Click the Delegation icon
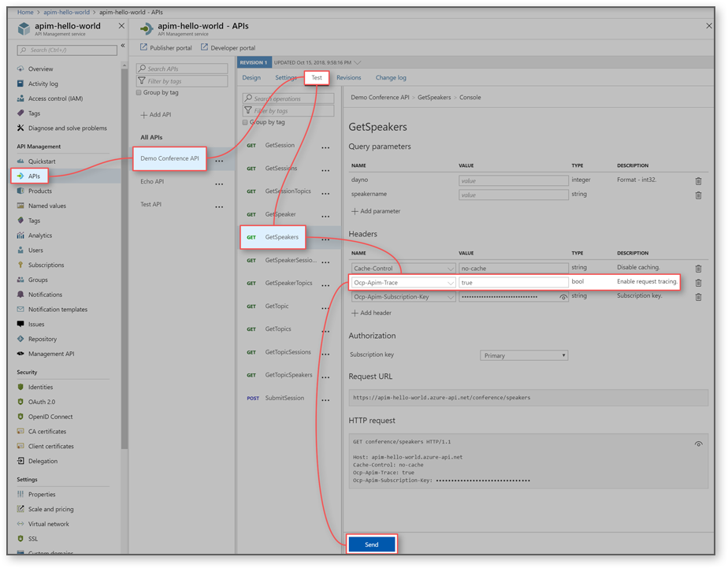728x568 pixels. point(20,461)
